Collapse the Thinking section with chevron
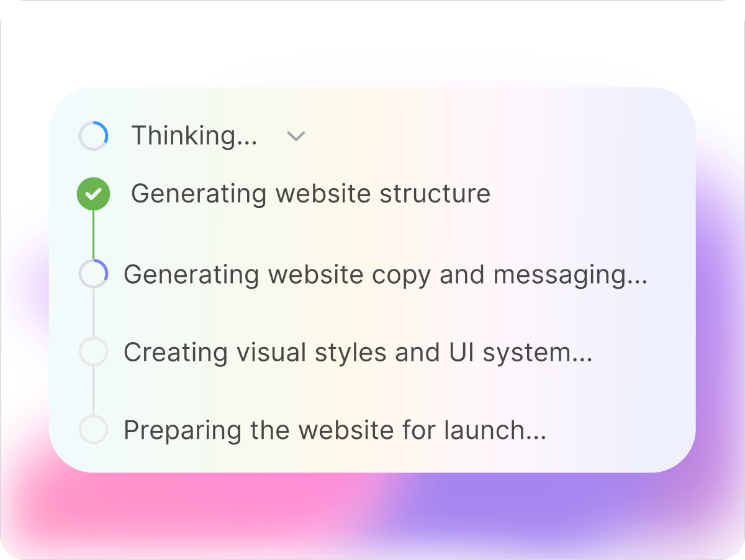This screenshot has width=745, height=560. tap(296, 136)
